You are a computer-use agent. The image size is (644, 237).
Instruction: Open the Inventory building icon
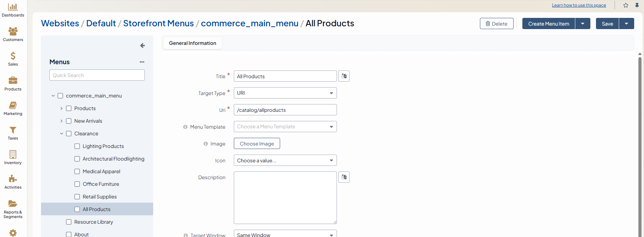13,155
